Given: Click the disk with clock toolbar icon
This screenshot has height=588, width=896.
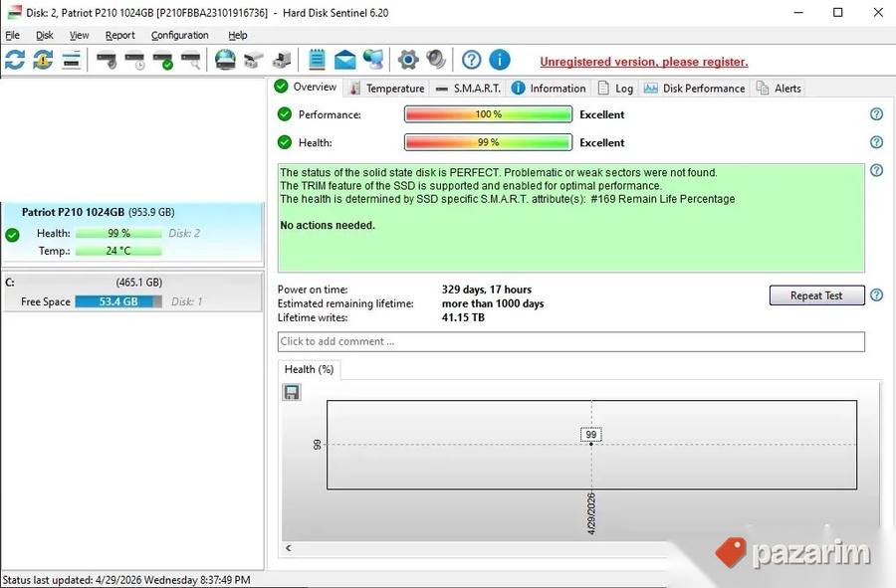Looking at the screenshot, I should coord(134,60).
